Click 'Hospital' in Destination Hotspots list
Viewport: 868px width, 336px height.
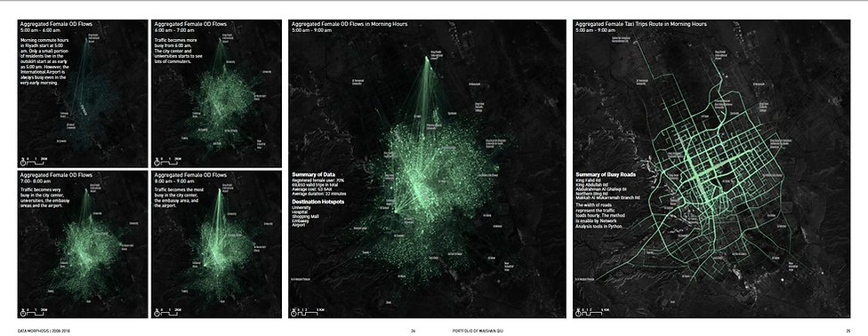(x=300, y=212)
